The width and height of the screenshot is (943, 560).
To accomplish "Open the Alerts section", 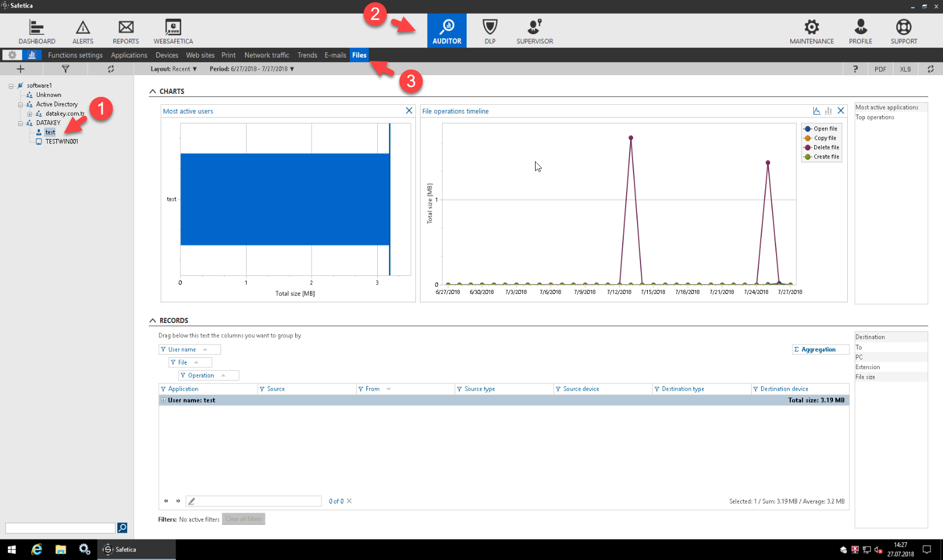I will click(x=83, y=31).
